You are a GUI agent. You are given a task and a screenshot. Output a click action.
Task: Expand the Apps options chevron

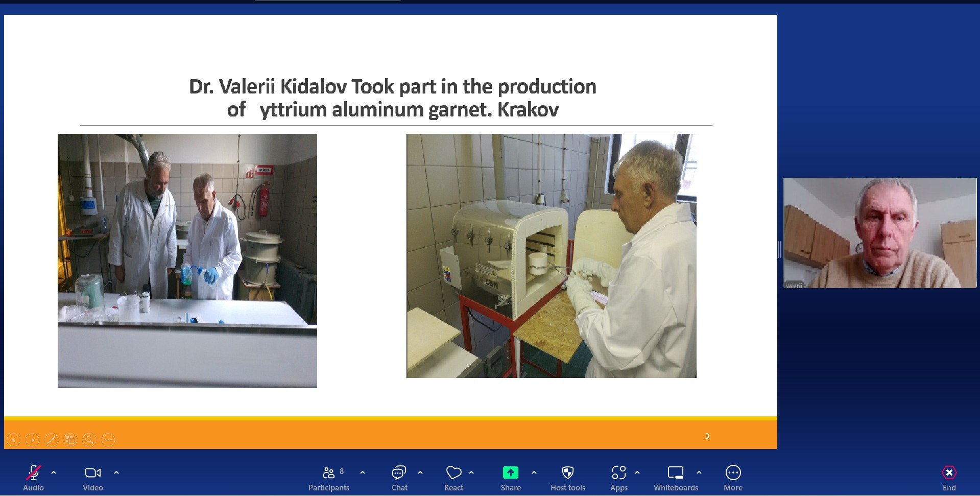click(x=637, y=473)
